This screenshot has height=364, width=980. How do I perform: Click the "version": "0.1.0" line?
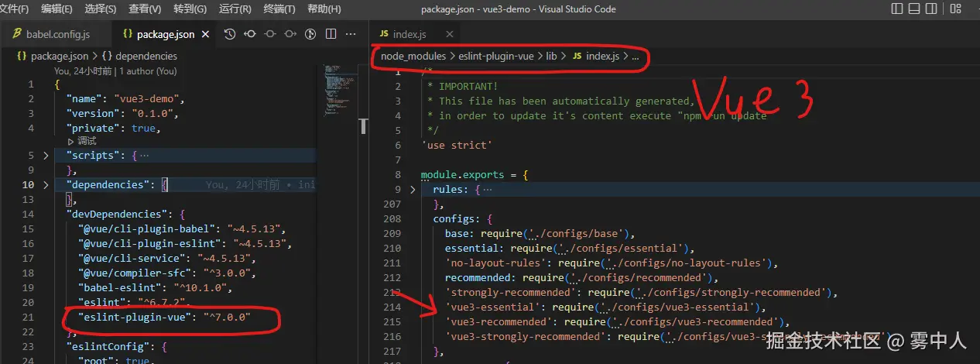tap(123, 114)
